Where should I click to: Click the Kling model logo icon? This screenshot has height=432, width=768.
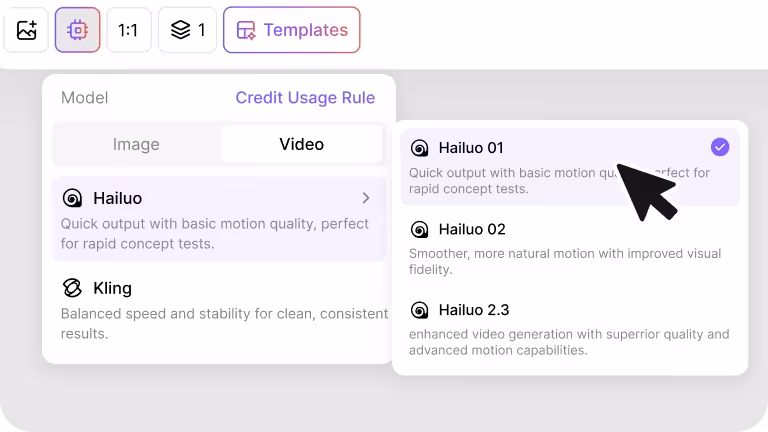(x=72, y=288)
